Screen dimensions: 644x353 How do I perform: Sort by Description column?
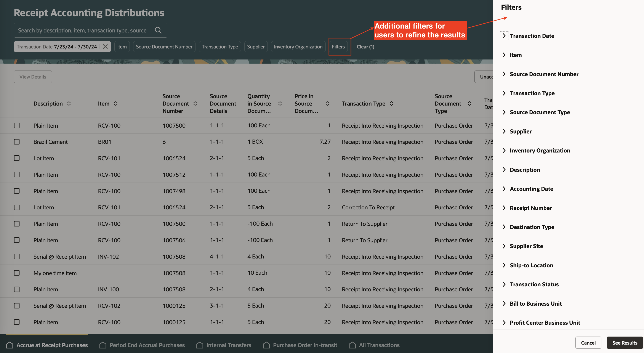click(x=69, y=104)
